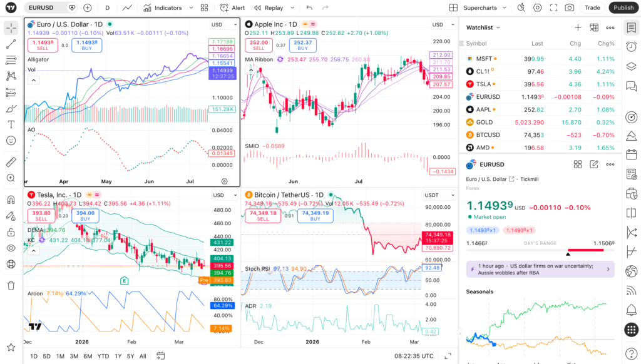Take a chart snapshot with the camera icon
The width and height of the screenshot is (641, 364).
point(569,8)
